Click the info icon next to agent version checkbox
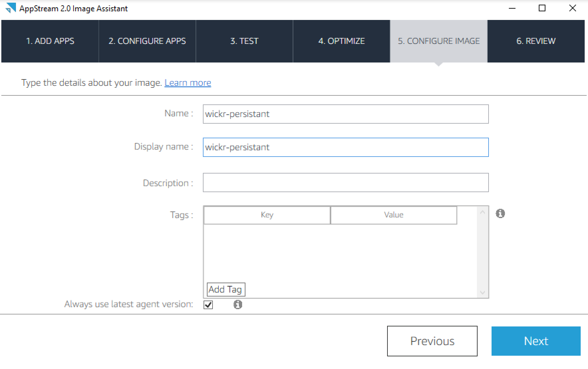This screenshot has width=588, height=369. [x=237, y=304]
